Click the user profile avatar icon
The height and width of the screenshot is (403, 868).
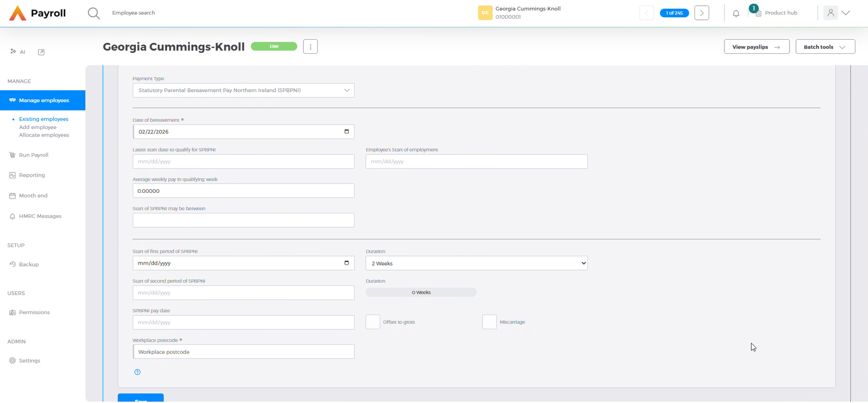(x=830, y=13)
